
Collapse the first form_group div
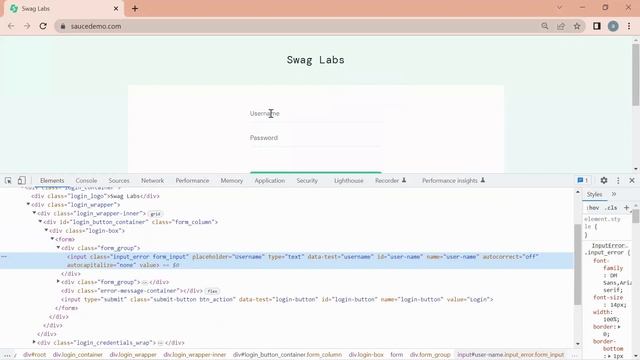tap(58, 247)
